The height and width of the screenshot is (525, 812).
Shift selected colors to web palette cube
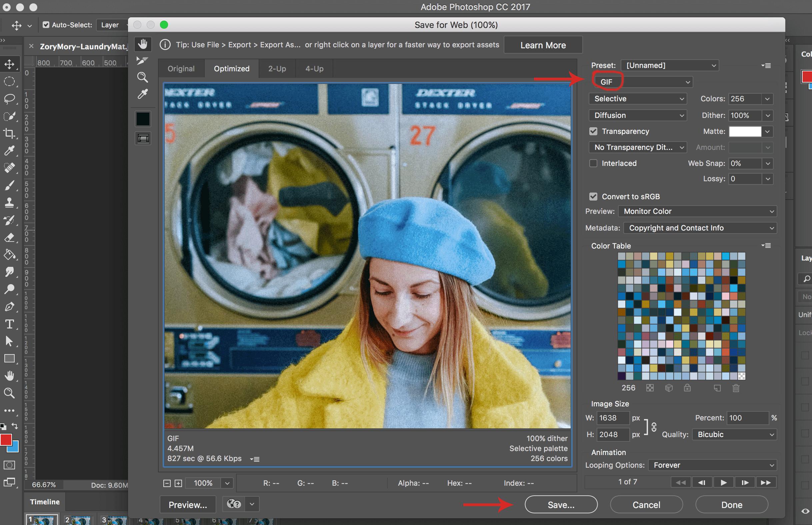coord(668,388)
